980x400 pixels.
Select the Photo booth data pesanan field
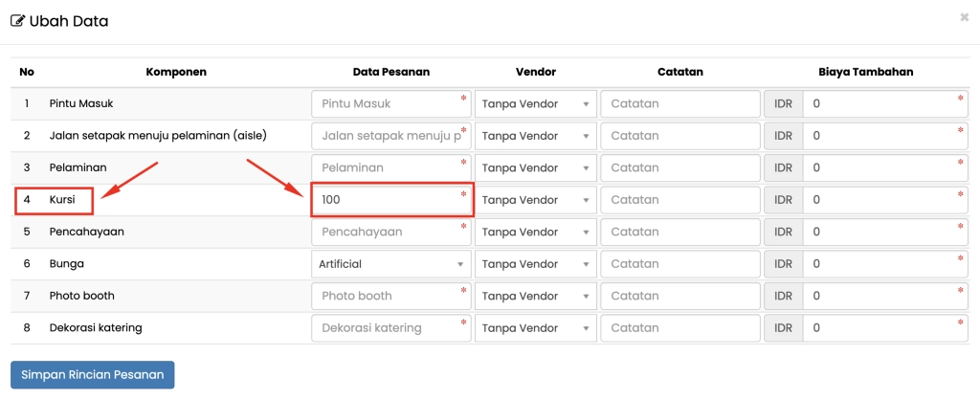(x=391, y=296)
